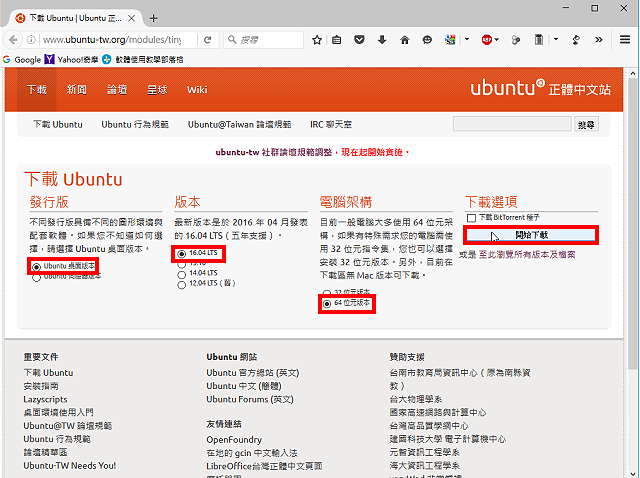This screenshot has height=478, width=640.
Task: Click the 開始下載 button
Action: (531, 235)
